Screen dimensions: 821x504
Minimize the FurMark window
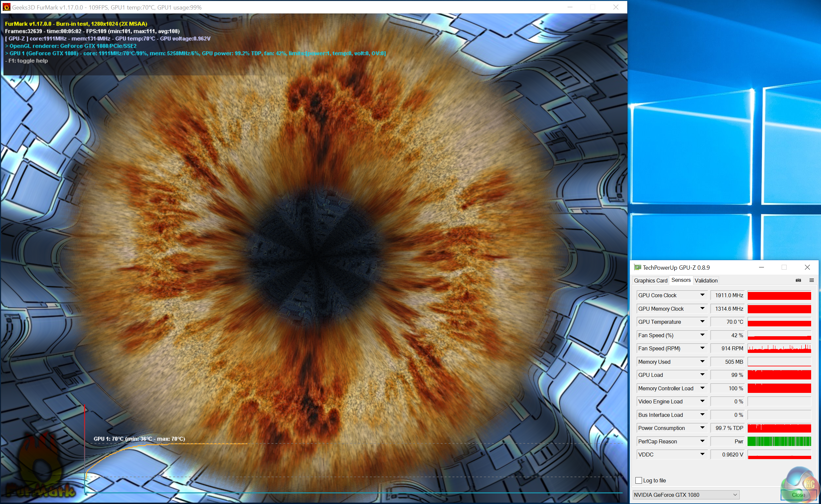tap(570, 7)
